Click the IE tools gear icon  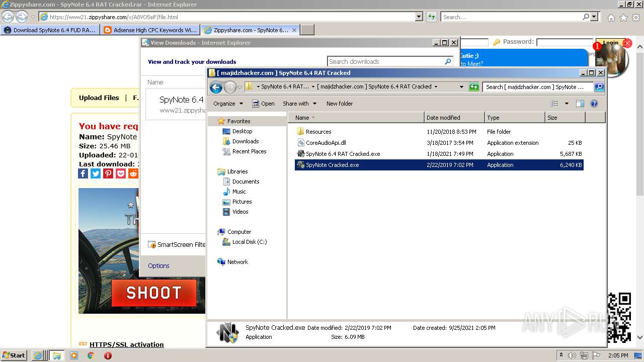click(636, 18)
